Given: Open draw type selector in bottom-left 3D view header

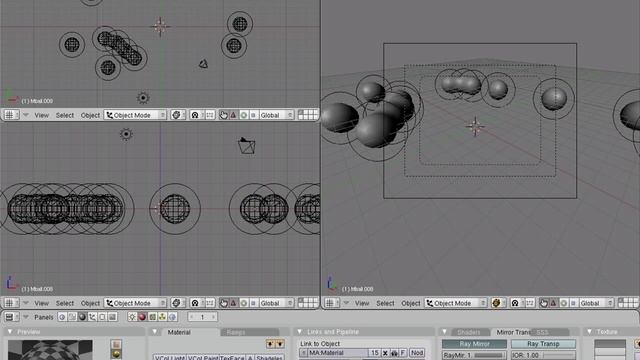Looking at the screenshot, I should pos(178,303).
